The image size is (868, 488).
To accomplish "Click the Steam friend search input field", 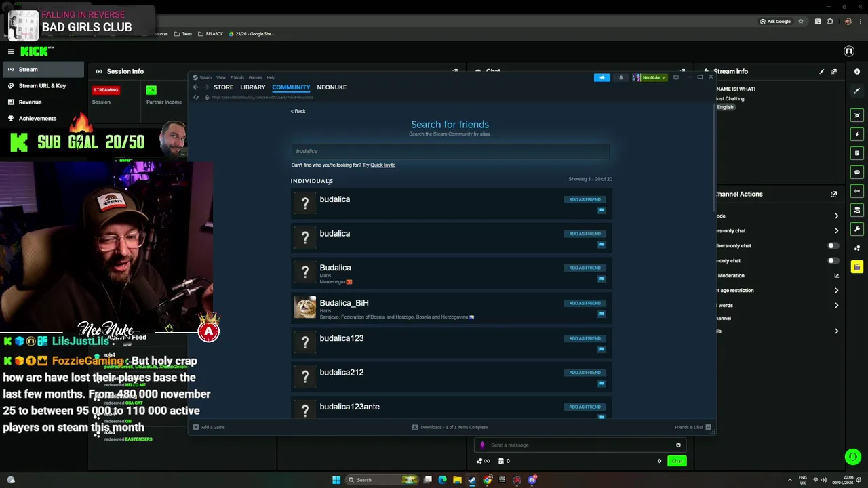I will [450, 151].
